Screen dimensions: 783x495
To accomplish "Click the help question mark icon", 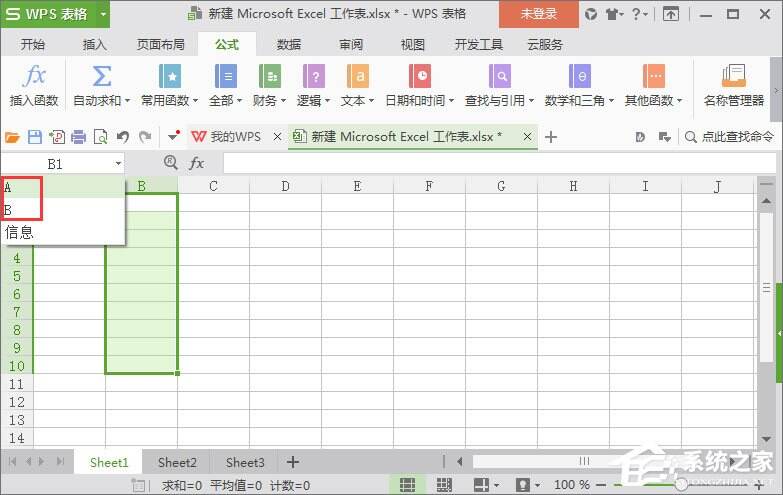I will pyautogui.click(x=636, y=14).
